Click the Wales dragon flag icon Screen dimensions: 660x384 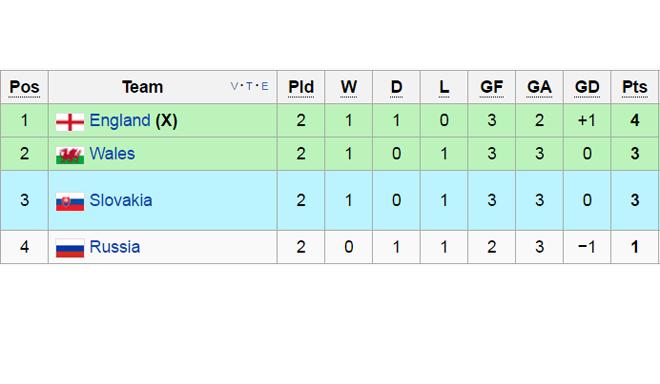click(x=70, y=155)
